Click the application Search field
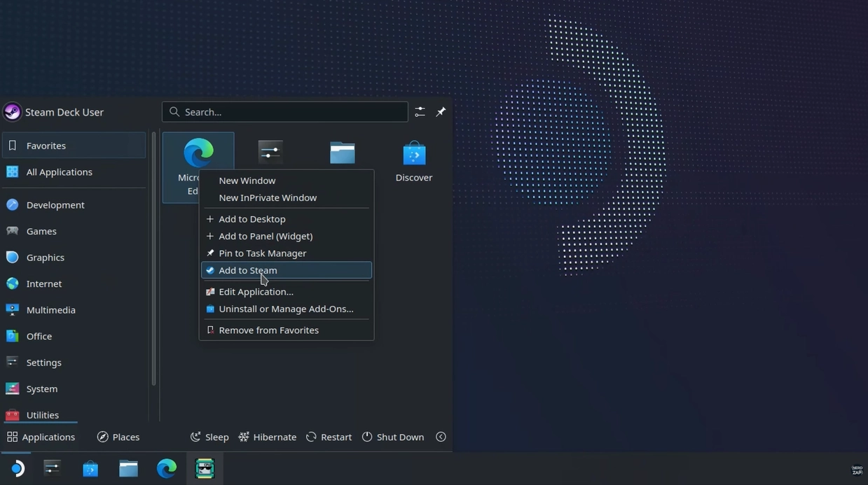This screenshot has height=485, width=868. 285,112
